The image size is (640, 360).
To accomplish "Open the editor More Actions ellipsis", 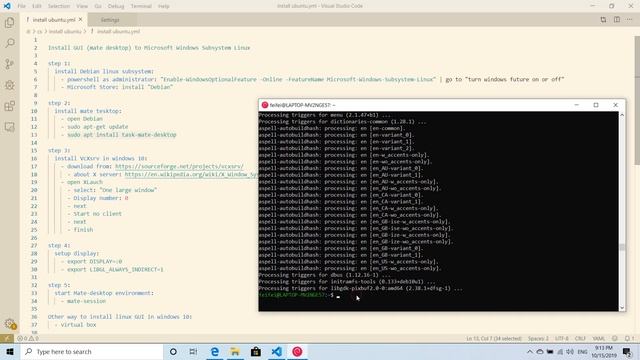I will click(x=630, y=20).
